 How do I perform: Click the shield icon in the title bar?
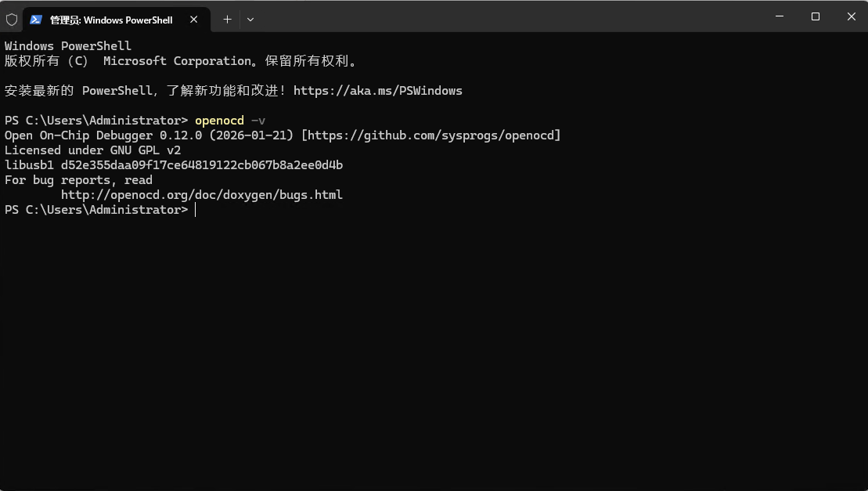click(12, 19)
